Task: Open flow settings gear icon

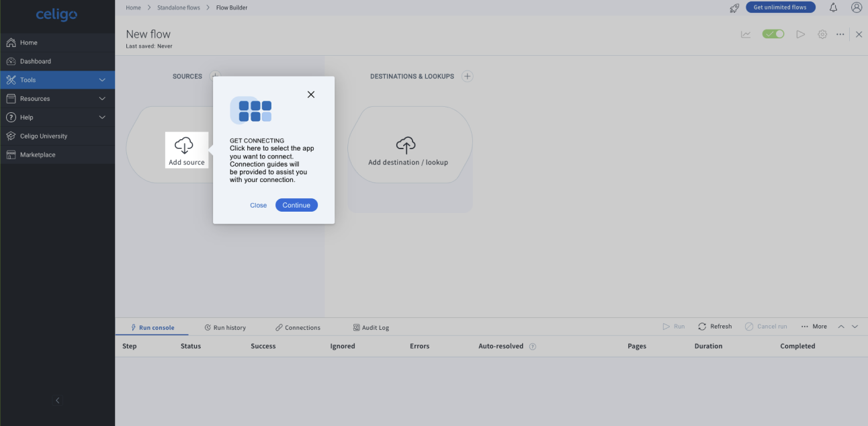Action: 822,34
